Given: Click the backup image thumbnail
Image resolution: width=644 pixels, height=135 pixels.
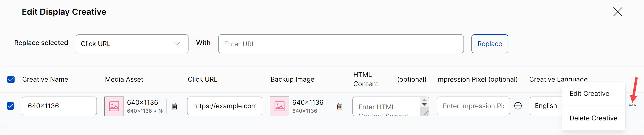Looking at the screenshot, I should [x=279, y=106].
